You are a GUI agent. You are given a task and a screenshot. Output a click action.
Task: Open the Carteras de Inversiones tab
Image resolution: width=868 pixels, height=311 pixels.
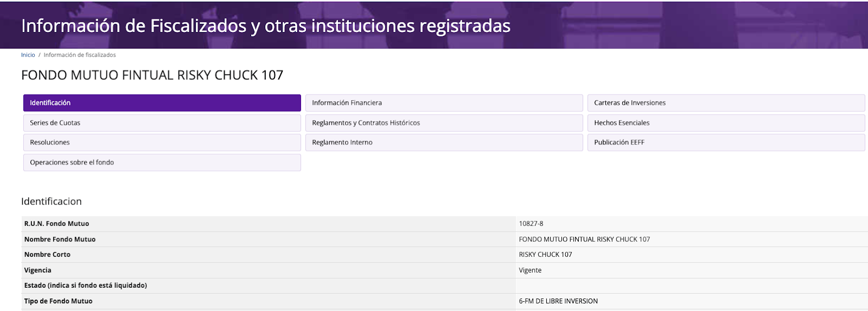coord(726,103)
